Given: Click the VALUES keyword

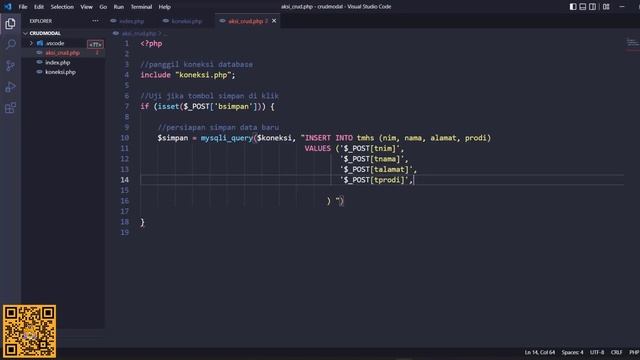Looking at the screenshot, I should (318, 149).
